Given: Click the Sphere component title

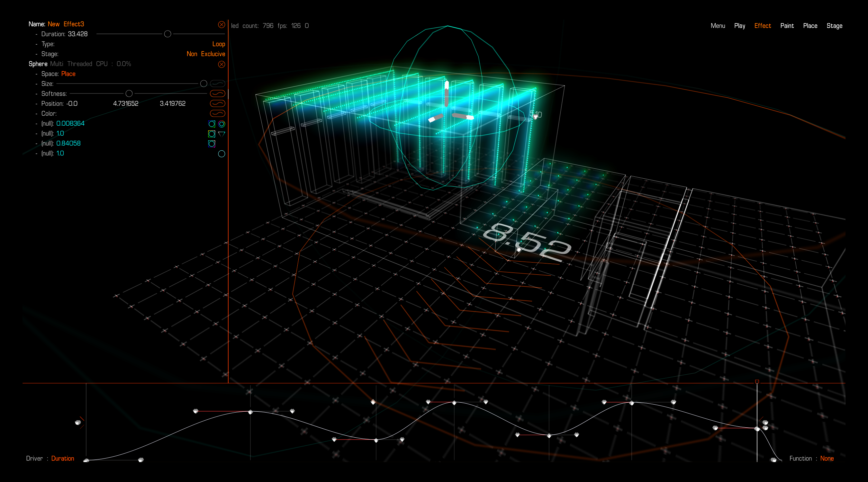Looking at the screenshot, I should point(38,64).
